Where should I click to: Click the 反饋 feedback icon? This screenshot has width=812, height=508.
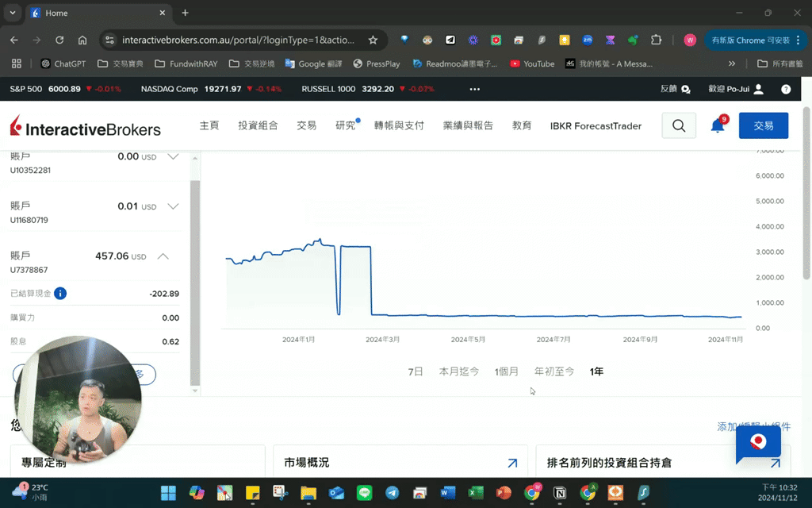[x=686, y=89]
